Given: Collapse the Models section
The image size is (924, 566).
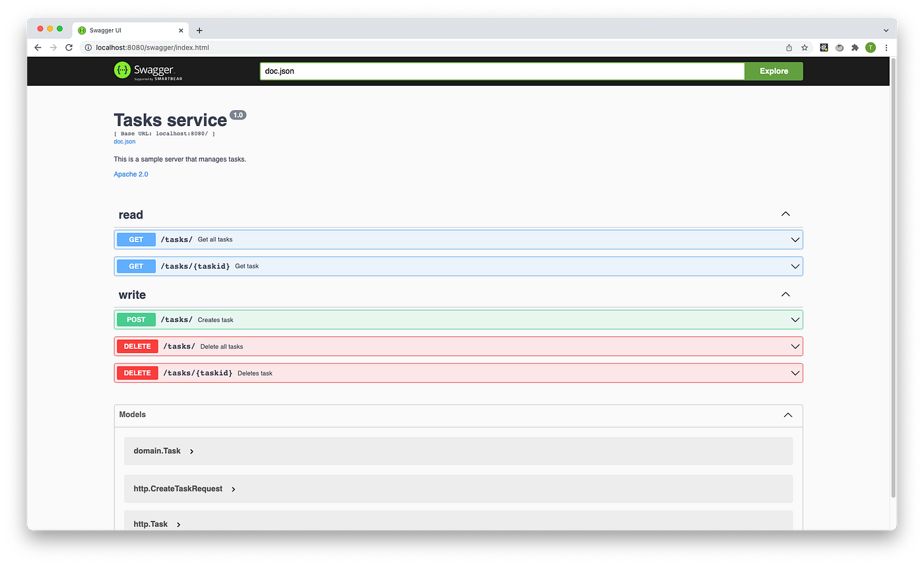Looking at the screenshot, I should coord(787,415).
